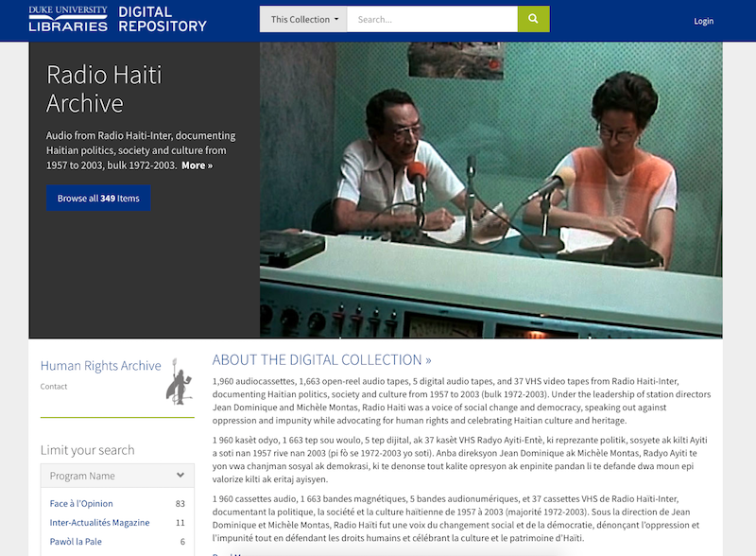Image resolution: width=756 pixels, height=556 pixels.
Task: Open the Contact link
Action: click(54, 387)
